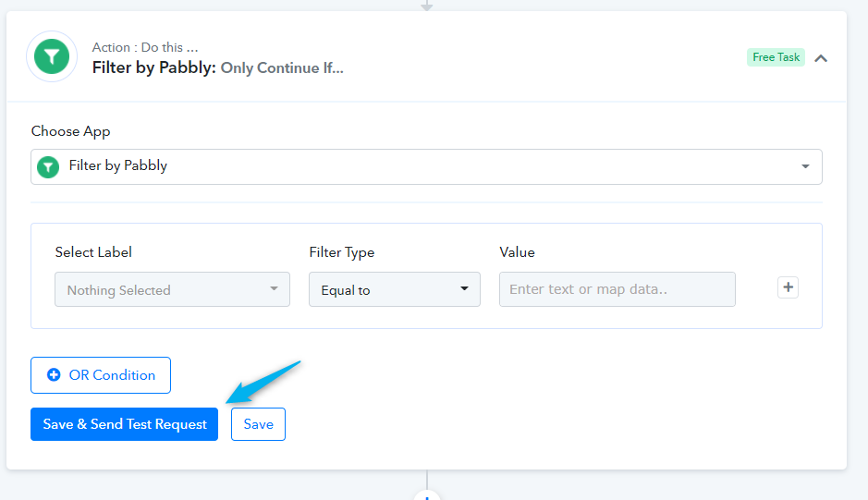Add another condition with the plus icon
Viewport: 868px width, 500px height.
coord(788,287)
